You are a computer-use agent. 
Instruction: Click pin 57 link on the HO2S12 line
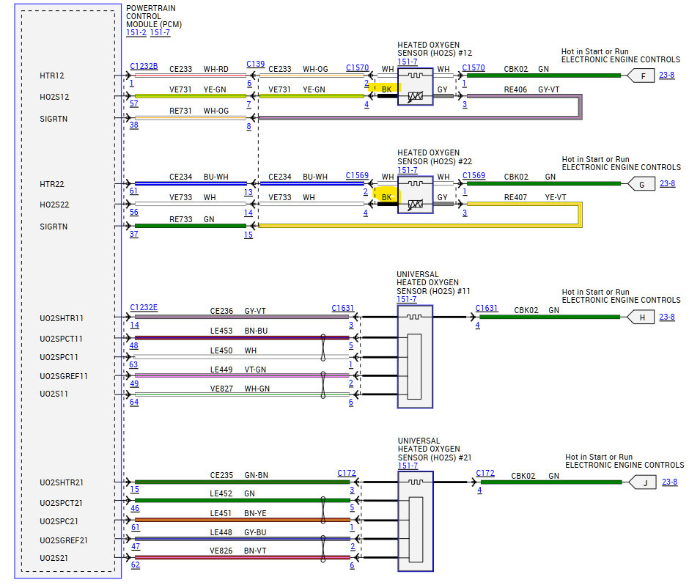[134, 103]
